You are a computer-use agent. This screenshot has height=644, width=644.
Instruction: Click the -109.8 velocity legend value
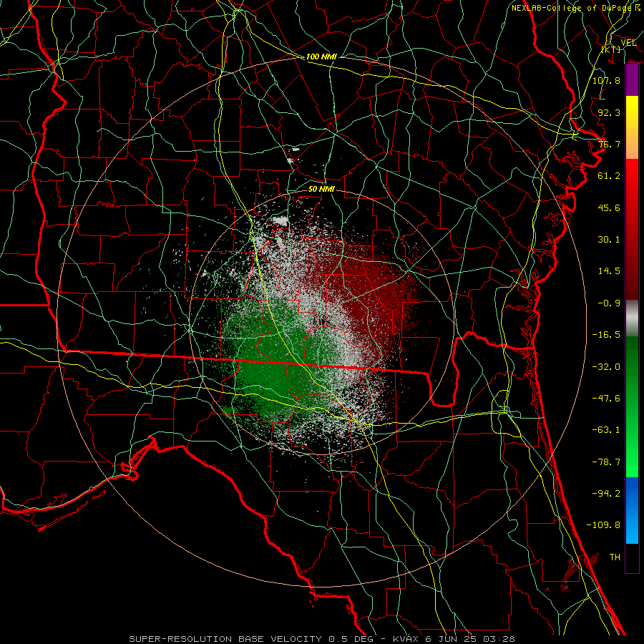[603, 525]
